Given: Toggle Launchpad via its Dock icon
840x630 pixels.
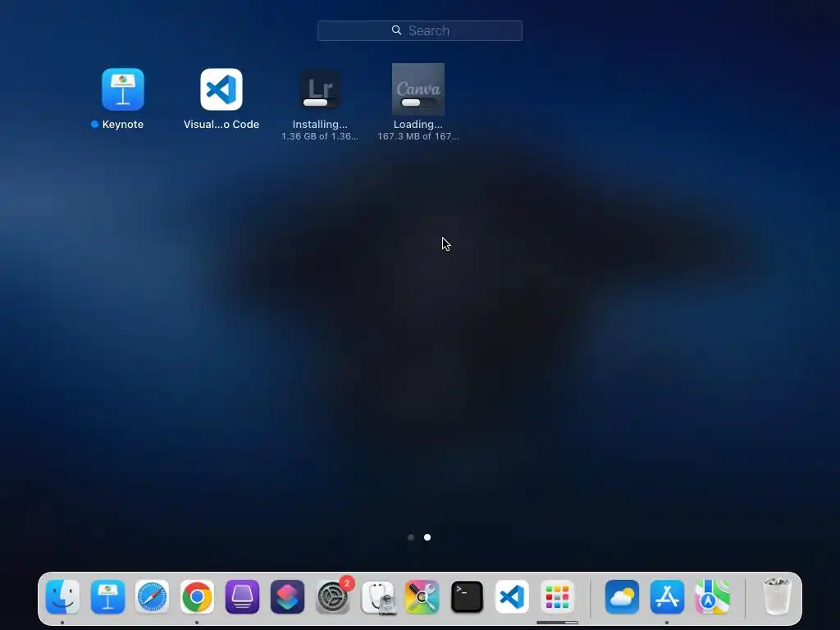Looking at the screenshot, I should 557,596.
